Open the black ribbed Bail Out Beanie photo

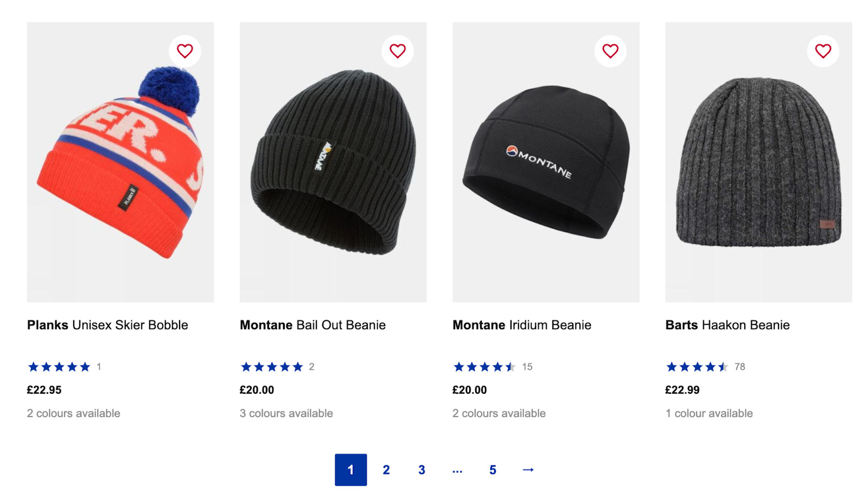click(x=333, y=162)
